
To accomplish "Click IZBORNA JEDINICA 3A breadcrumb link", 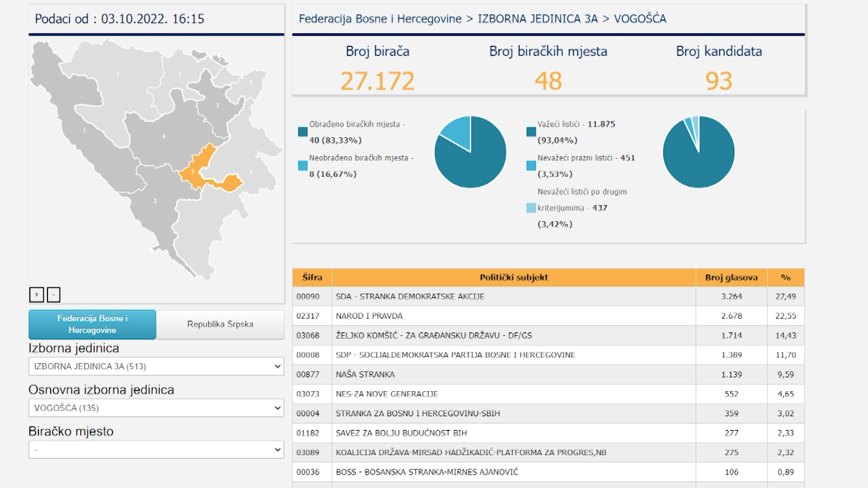I will click(538, 19).
